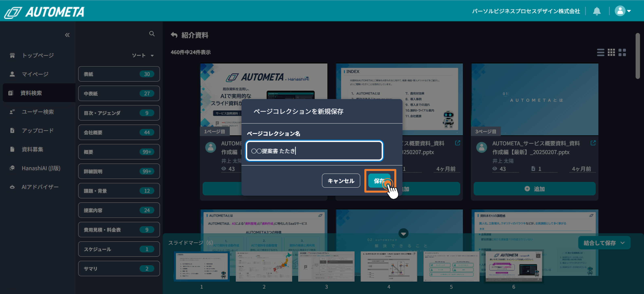644x294 pixels.
Task: Switch to list view icon
Action: tap(601, 52)
